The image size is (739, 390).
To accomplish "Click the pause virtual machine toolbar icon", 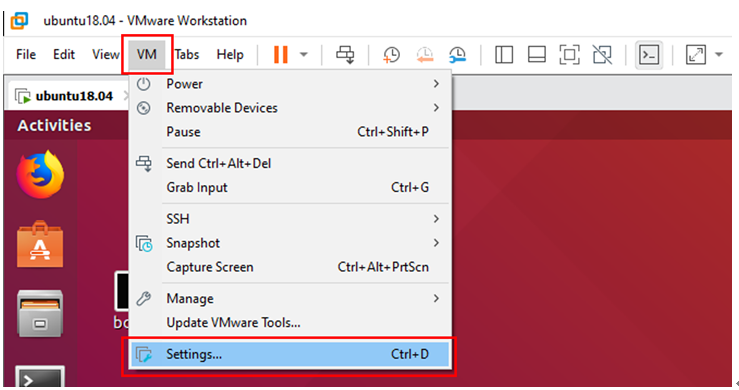I will [x=281, y=55].
